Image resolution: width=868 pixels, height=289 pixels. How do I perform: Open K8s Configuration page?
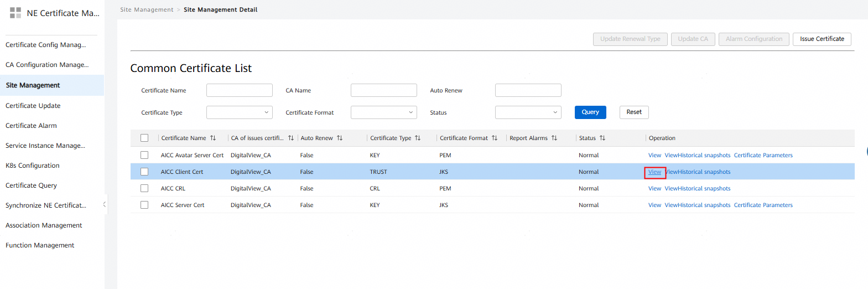[x=33, y=166]
